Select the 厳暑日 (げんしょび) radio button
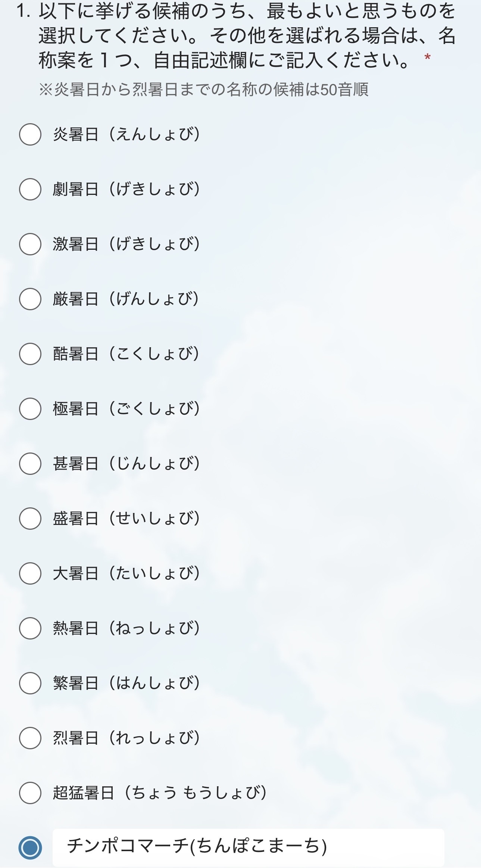The height and width of the screenshot is (868, 481). click(30, 299)
